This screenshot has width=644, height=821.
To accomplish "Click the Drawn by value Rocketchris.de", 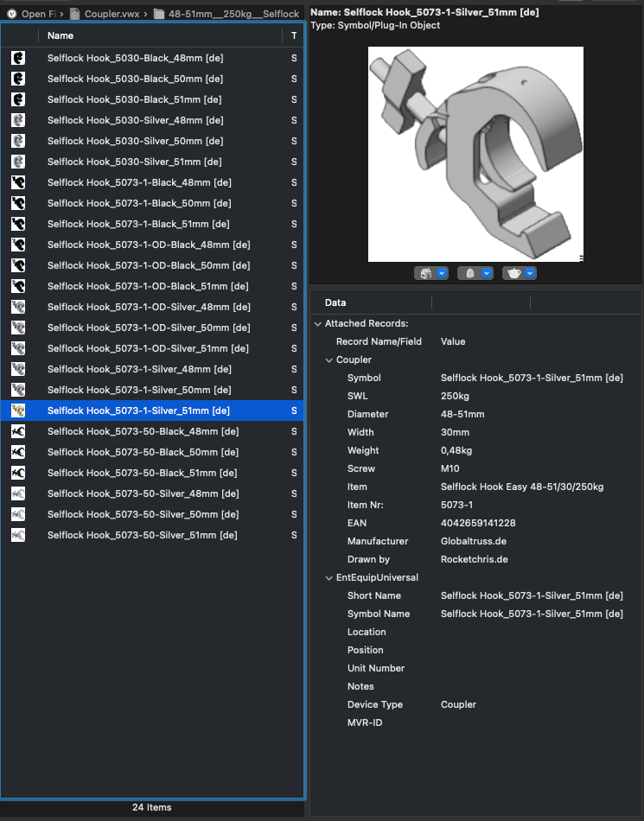I will 475,559.
